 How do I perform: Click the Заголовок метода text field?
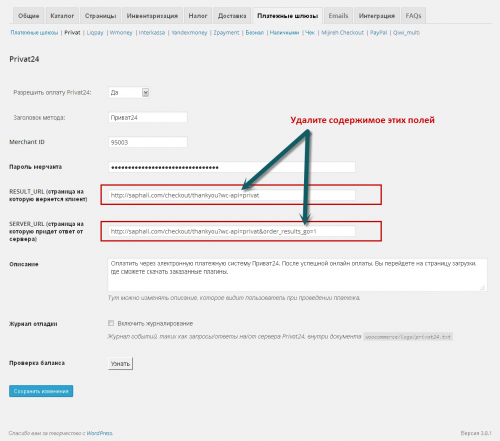tap(148, 118)
